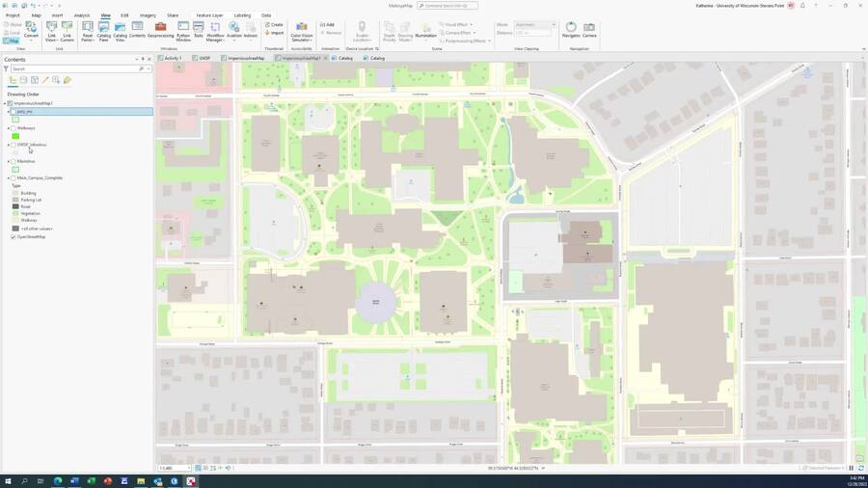868x488 pixels.
Task: Uncheck the OpenStreetMap basemap layer
Action: [x=14, y=237]
